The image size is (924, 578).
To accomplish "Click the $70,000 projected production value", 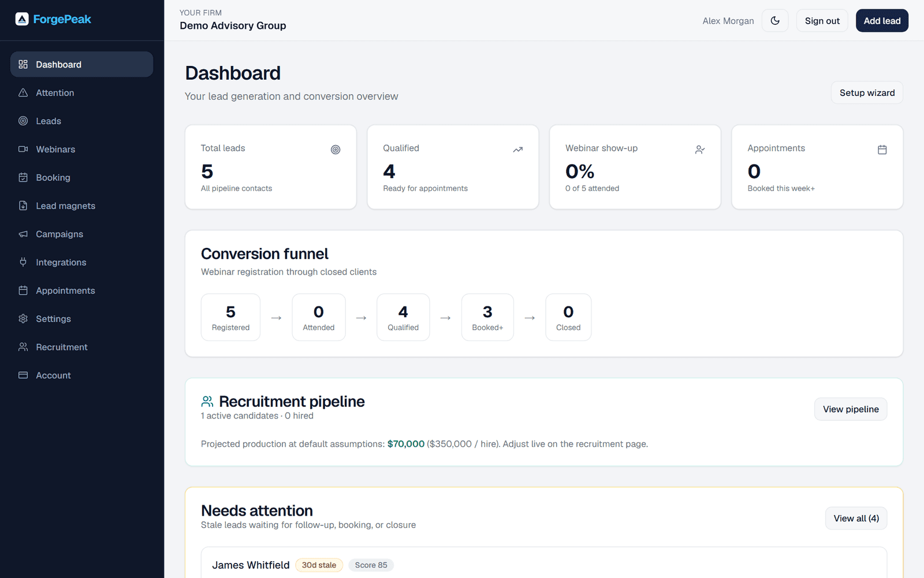I will [406, 444].
